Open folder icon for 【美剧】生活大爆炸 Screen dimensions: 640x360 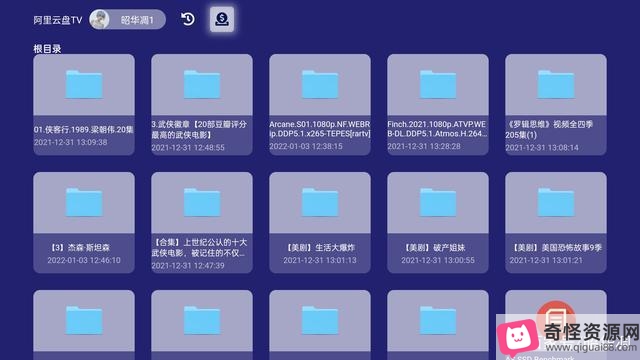320,202
